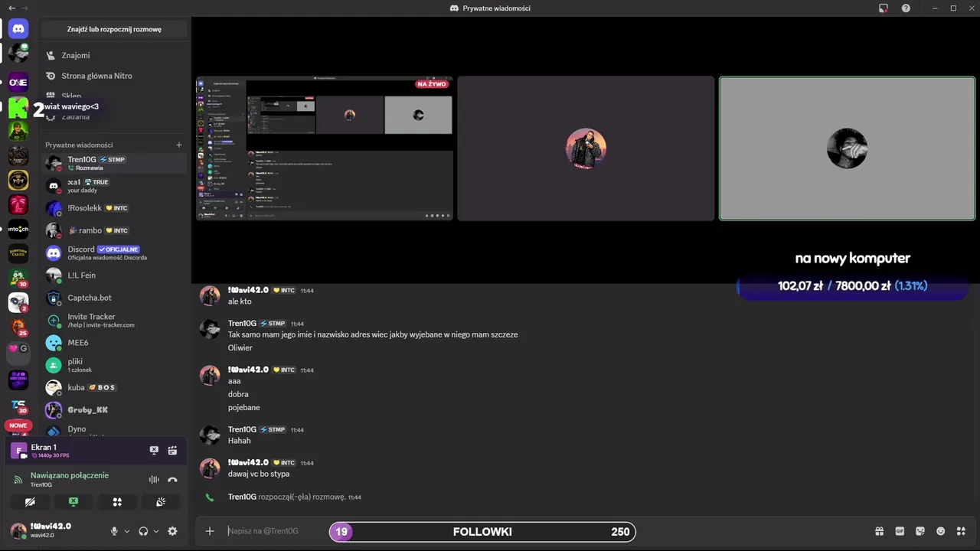This screenshot has width=980, height=551.
Task: Toggle camera in voice panel
Action: click(x=30, y=502)
